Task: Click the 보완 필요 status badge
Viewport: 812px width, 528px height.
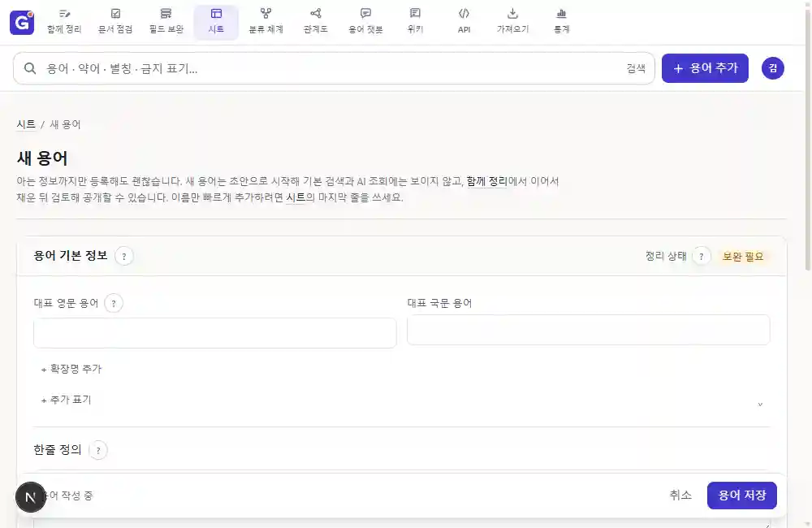Action: coord(743,257)
